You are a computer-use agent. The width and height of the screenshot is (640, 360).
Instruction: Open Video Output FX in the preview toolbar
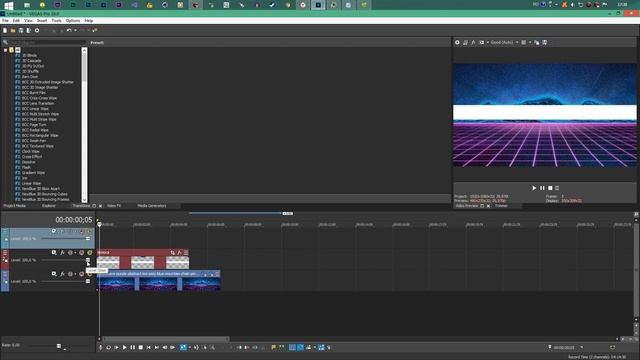pos(473,42)
